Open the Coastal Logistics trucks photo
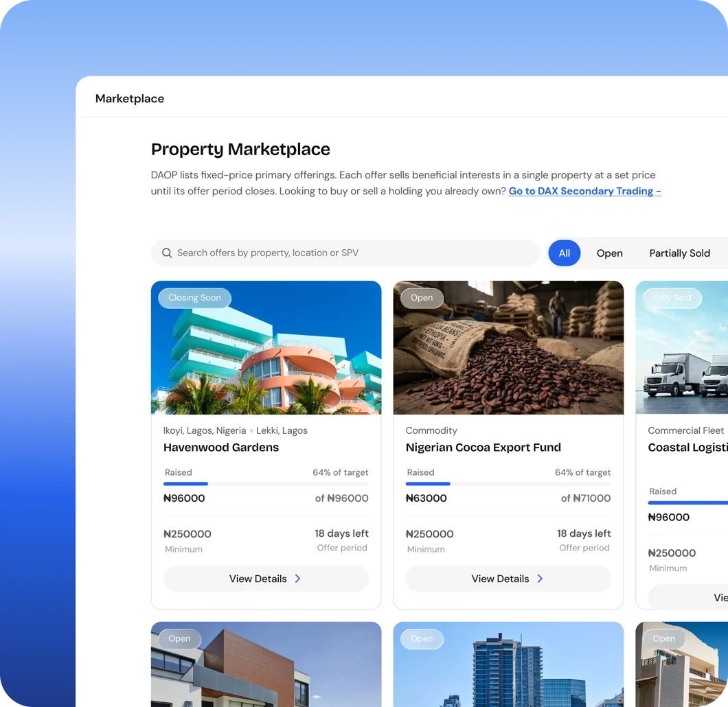 coord(681,347)
